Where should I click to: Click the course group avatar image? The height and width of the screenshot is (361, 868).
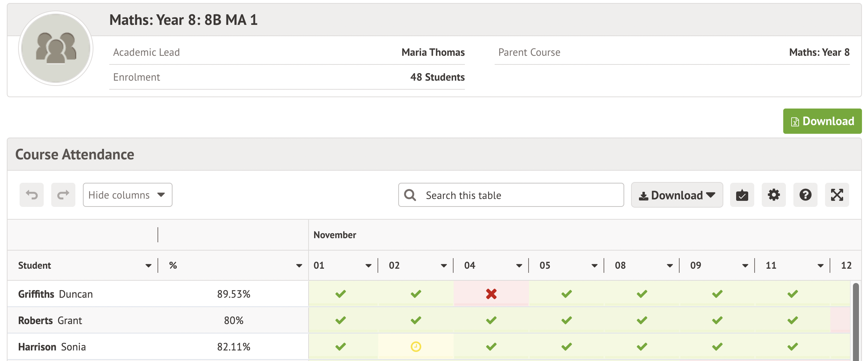(56, 48)
